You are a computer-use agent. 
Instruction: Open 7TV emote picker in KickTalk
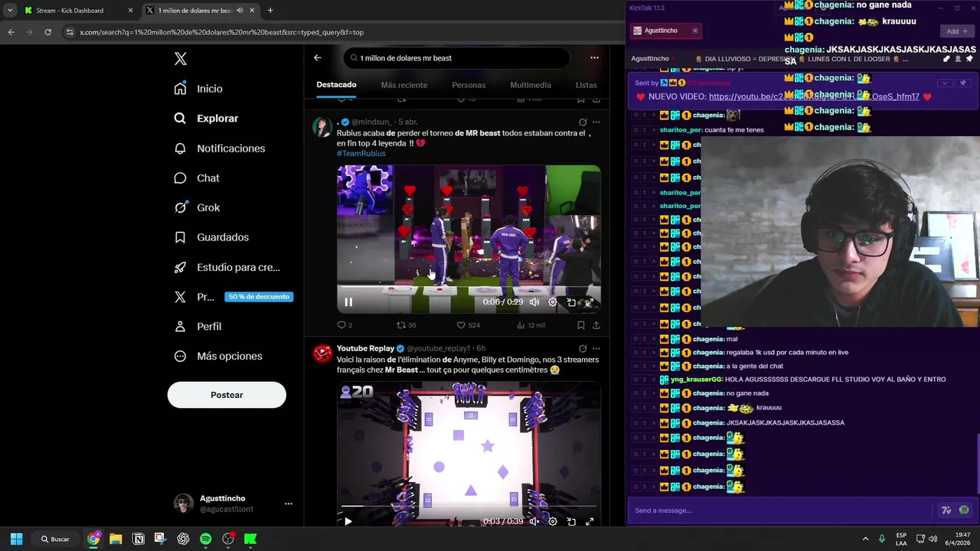pyautogui.click(x=946, y=510)
